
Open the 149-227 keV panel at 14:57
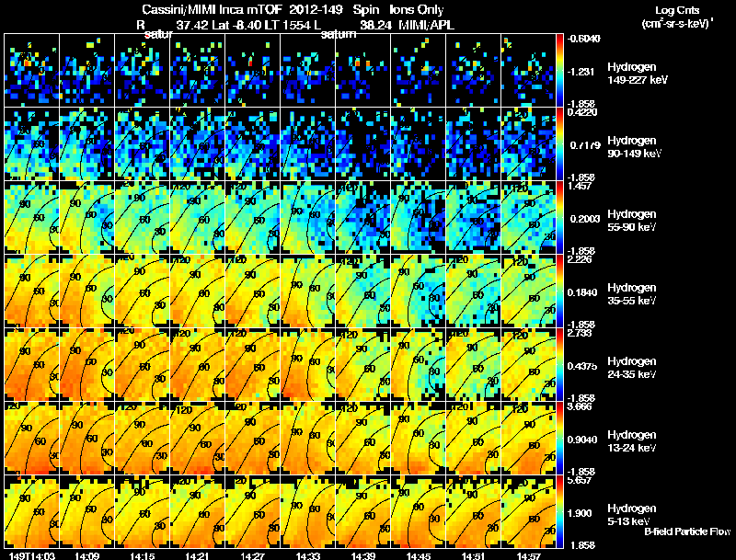528,71
